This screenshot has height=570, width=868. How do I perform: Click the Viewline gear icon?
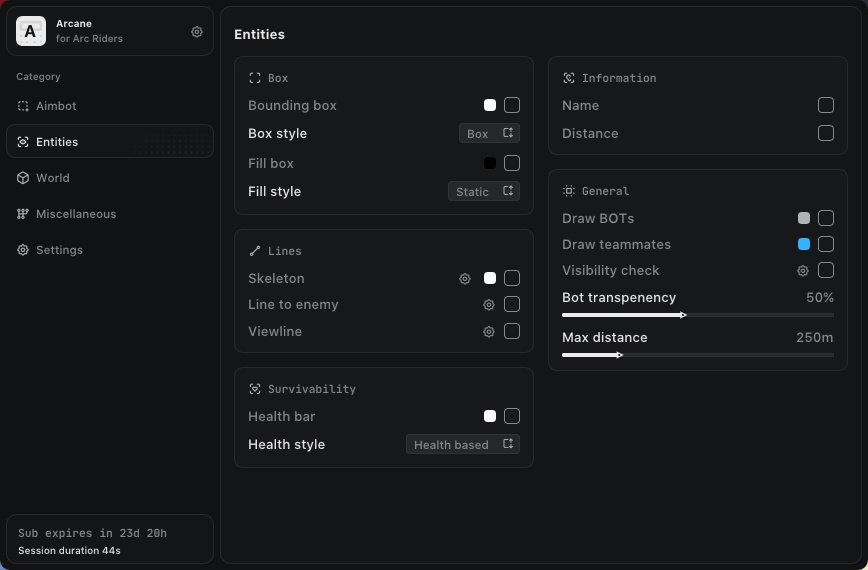(x=489, y=332)
